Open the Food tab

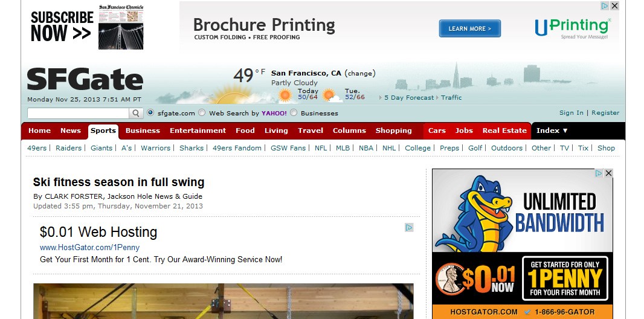245,130
